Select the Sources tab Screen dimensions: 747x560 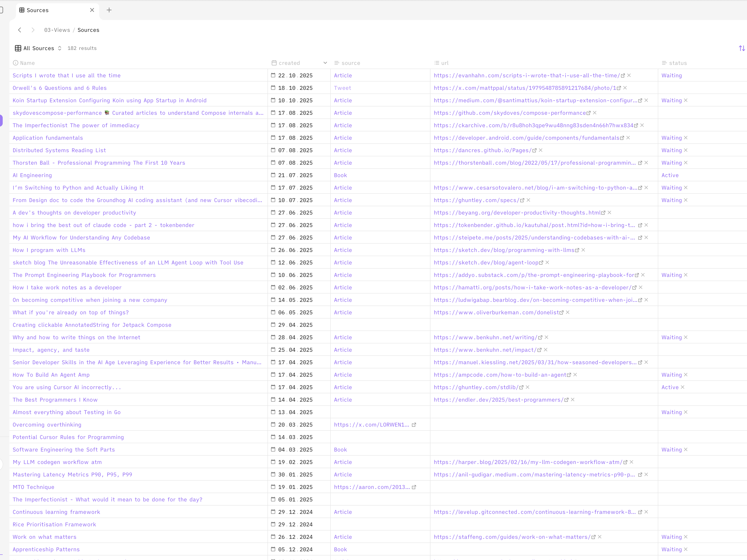[37, 10]
